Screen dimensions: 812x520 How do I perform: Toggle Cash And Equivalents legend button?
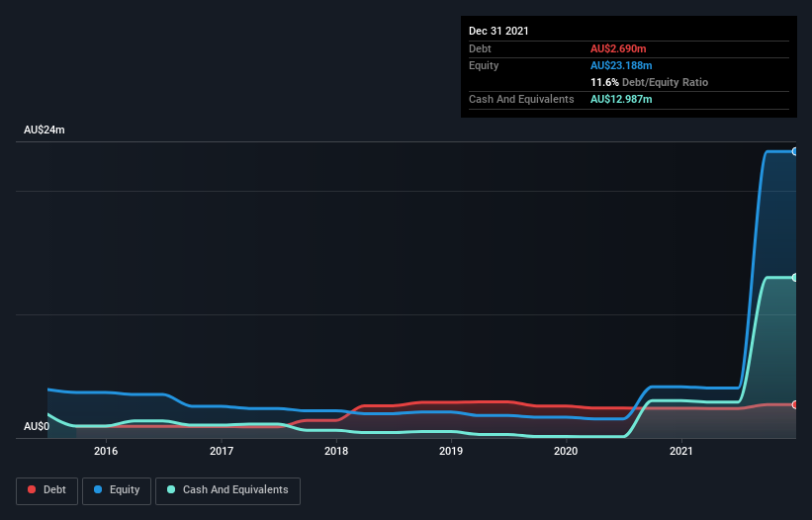pyautogui.click(x=227, y=490)
